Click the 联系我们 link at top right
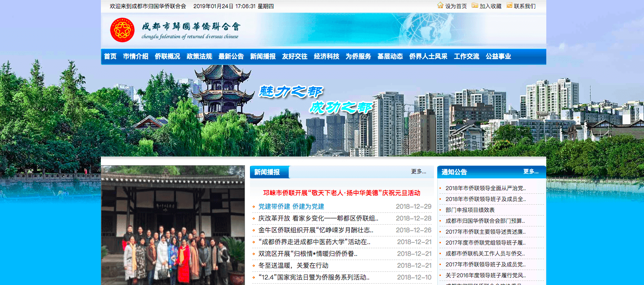 point(524,6)
